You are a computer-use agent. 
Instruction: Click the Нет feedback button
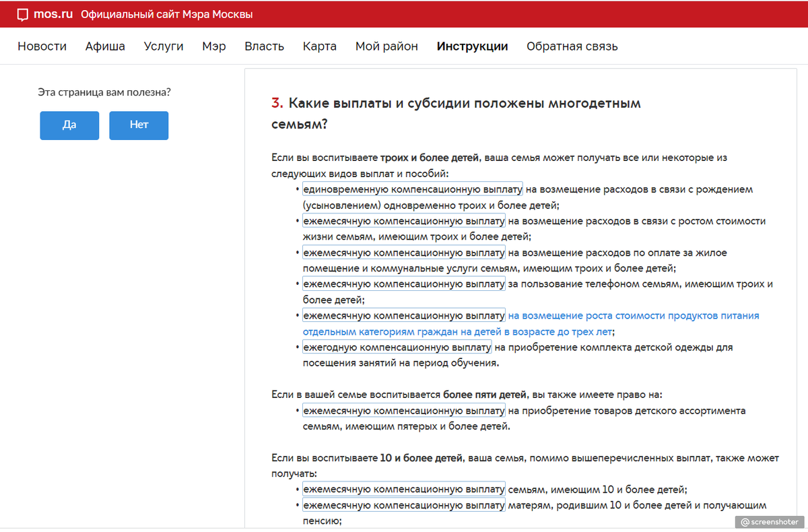click(x=139, y=125)
